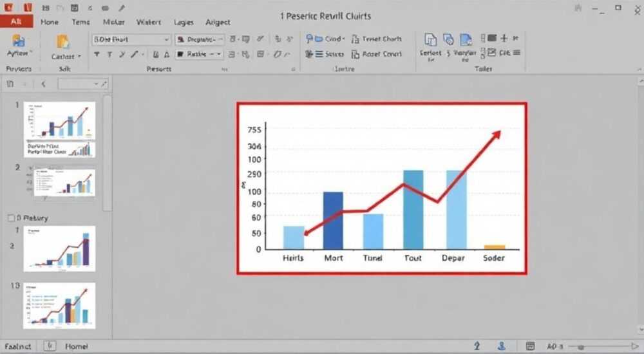Screen dimensions: 644x354
Task: Switch to the Miolar tab
Action: click(114, 22)
